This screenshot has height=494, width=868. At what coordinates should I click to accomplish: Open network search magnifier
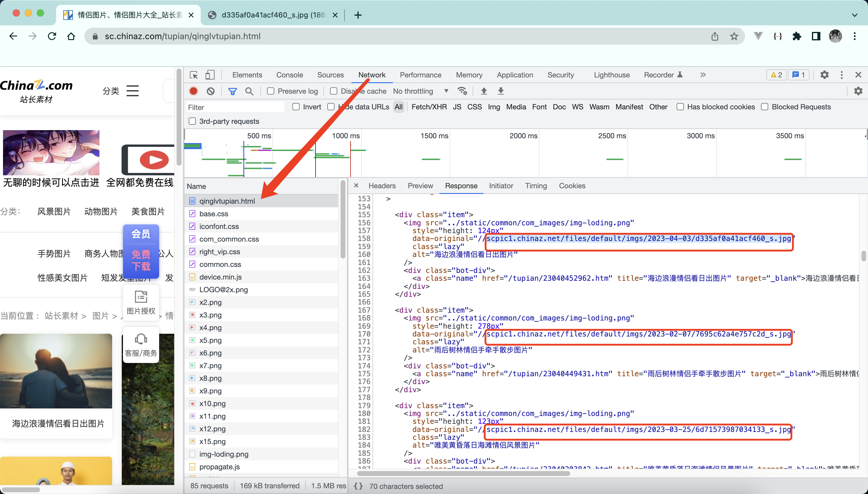[249, 91]
